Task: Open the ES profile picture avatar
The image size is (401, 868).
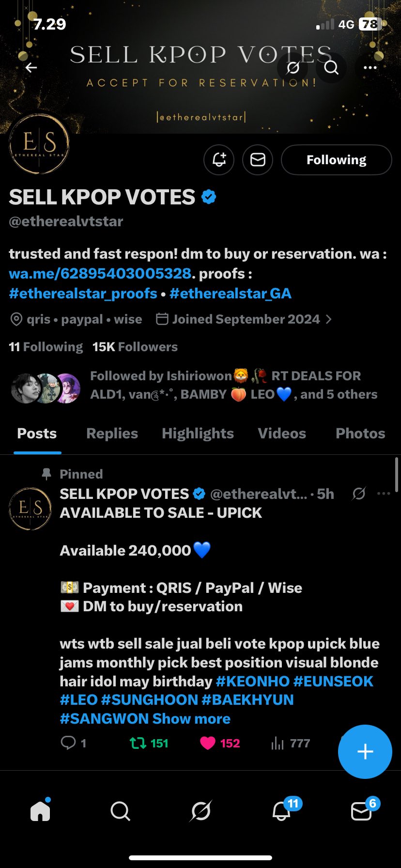Action: (x=39, y=144)
